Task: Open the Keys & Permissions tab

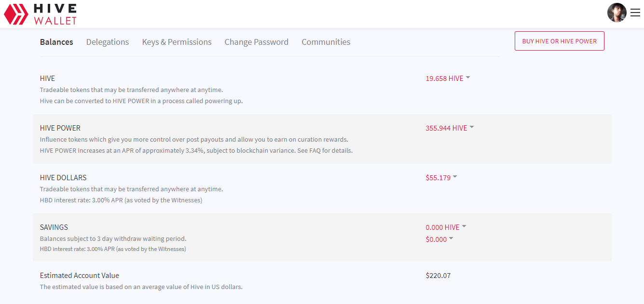Action: [x=177, y=42]
